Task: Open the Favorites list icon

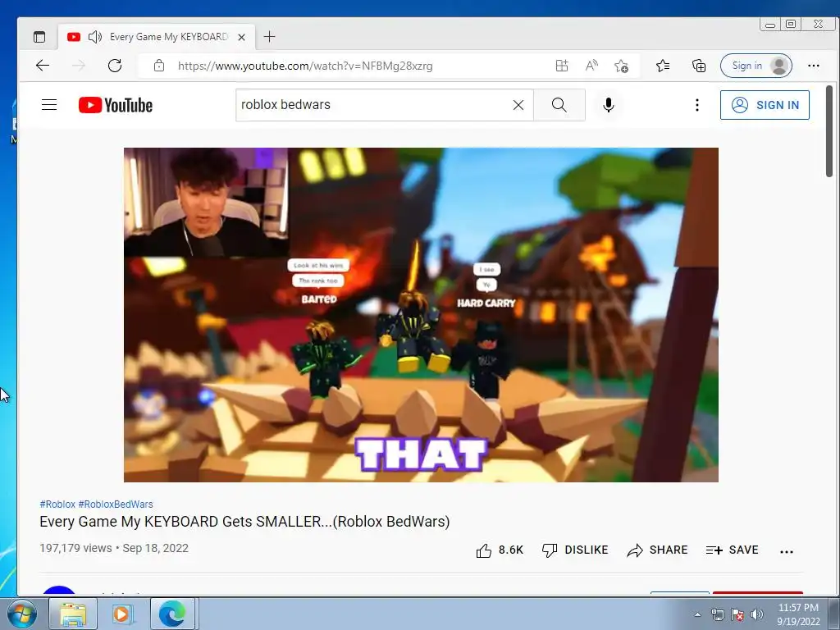Action: (663, 66)
